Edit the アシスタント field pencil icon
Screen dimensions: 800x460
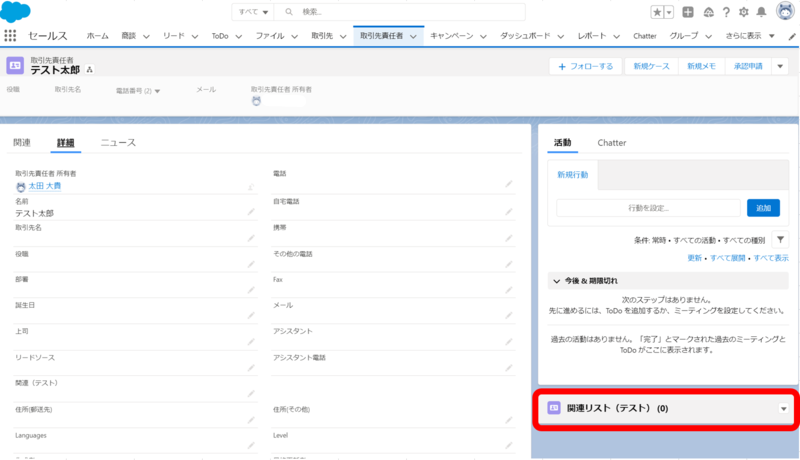[509, 342]
